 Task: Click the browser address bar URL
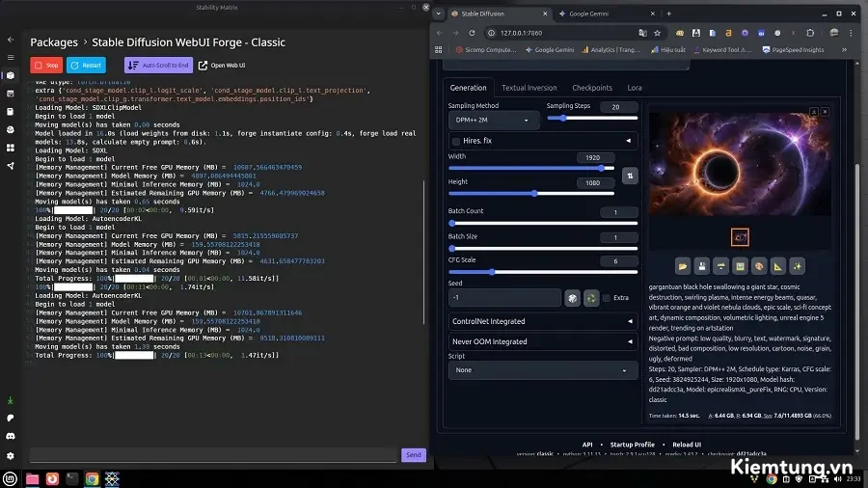(521, 33)
